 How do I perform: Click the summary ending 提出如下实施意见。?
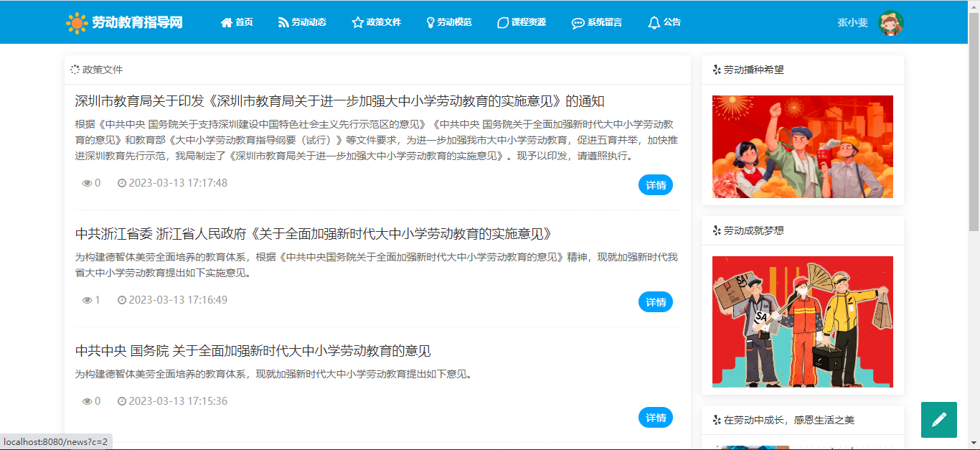tap(377, 265)
